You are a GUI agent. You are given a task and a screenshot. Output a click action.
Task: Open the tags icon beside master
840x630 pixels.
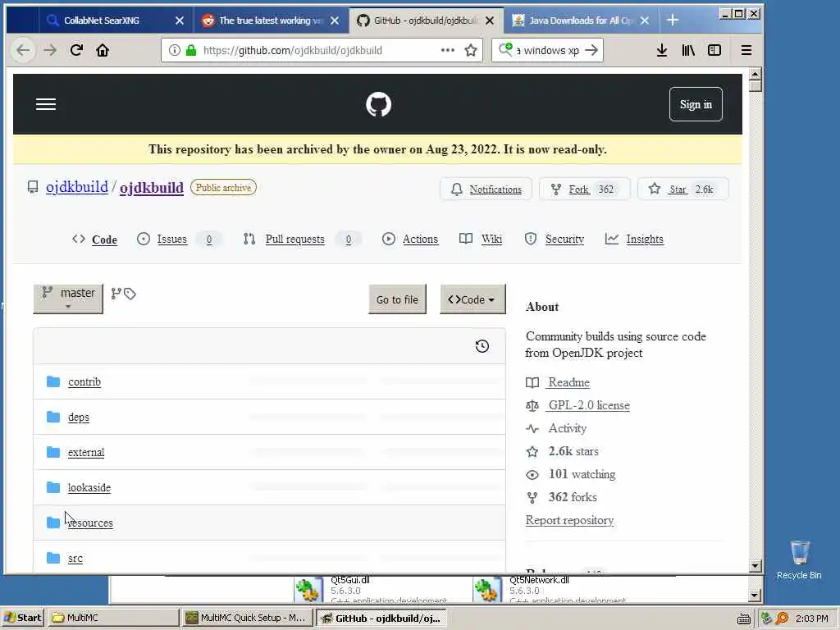click(130, 294)
